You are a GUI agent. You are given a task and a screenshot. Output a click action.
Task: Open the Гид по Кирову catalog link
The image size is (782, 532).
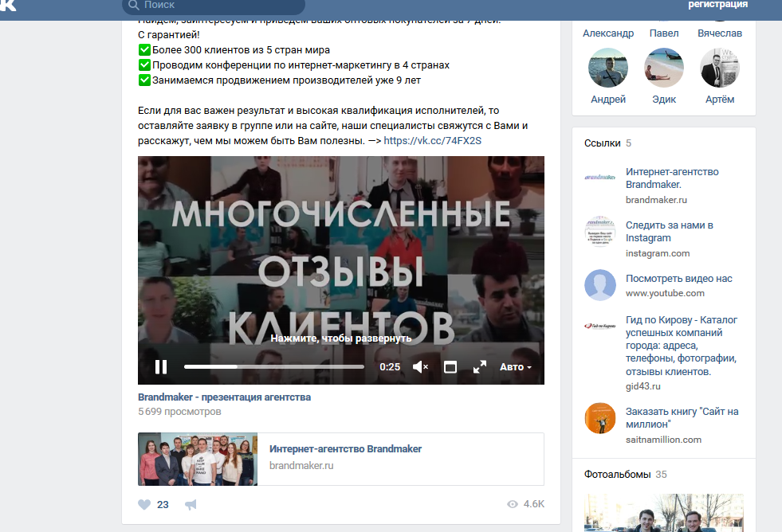coord(682,346)
